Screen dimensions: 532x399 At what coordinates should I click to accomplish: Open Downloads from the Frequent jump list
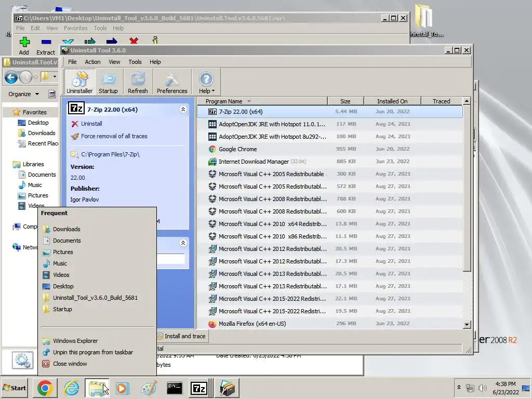point(97,229)
